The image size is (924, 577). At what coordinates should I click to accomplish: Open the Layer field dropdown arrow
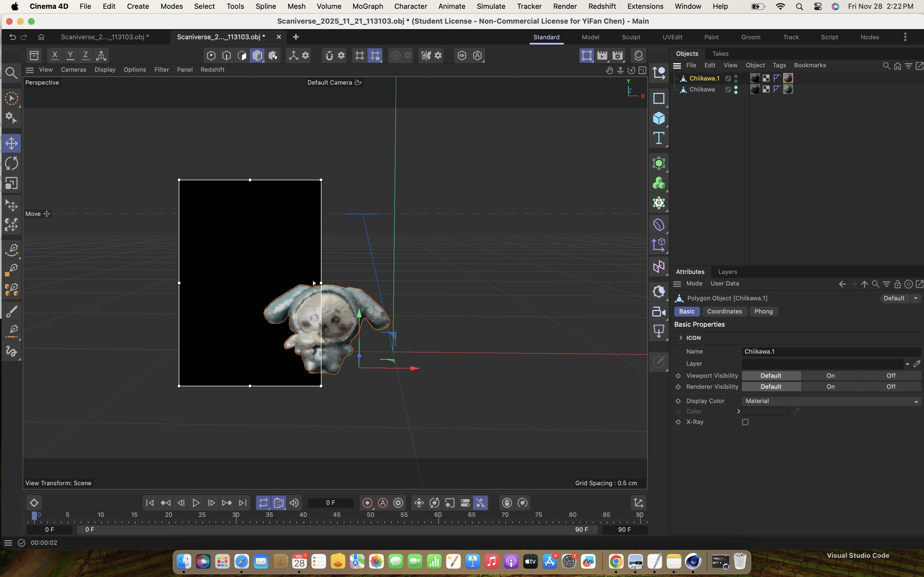tap(907, 364)
